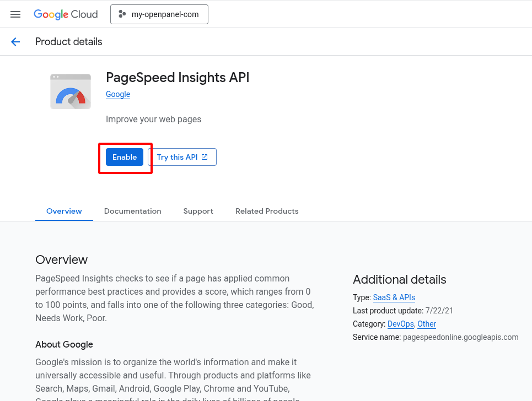Click the About Google subheading
The height and width of the screenshot is (401, 532).
click(x=64, y=344)
